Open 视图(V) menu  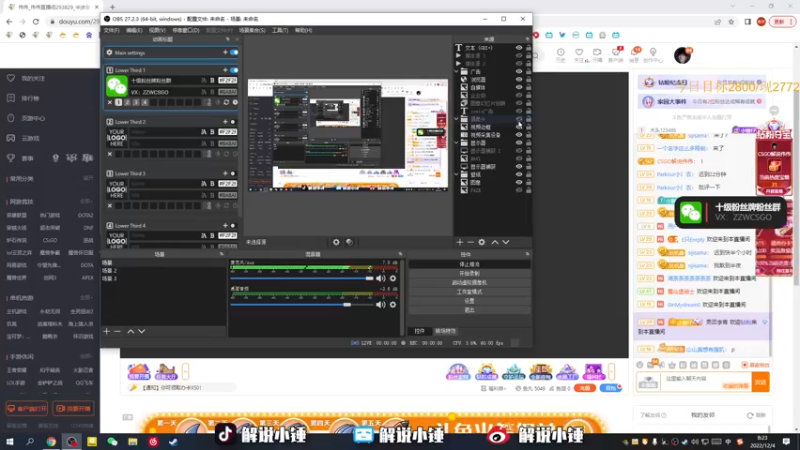click(157, 30)
